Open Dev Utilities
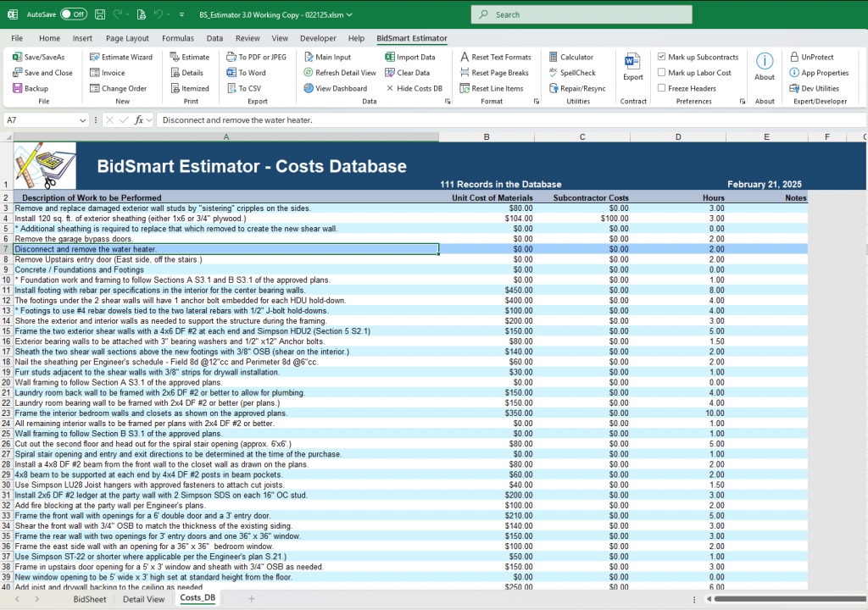Viewport: 868px width, 610px height. [x=815, y=88]
